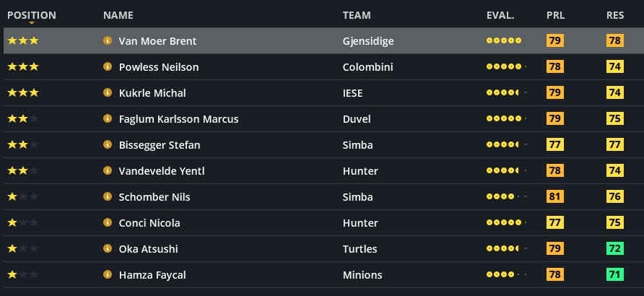Click the RES column header
This screenshot has height=296, width=644.
[x=615, y=15]
